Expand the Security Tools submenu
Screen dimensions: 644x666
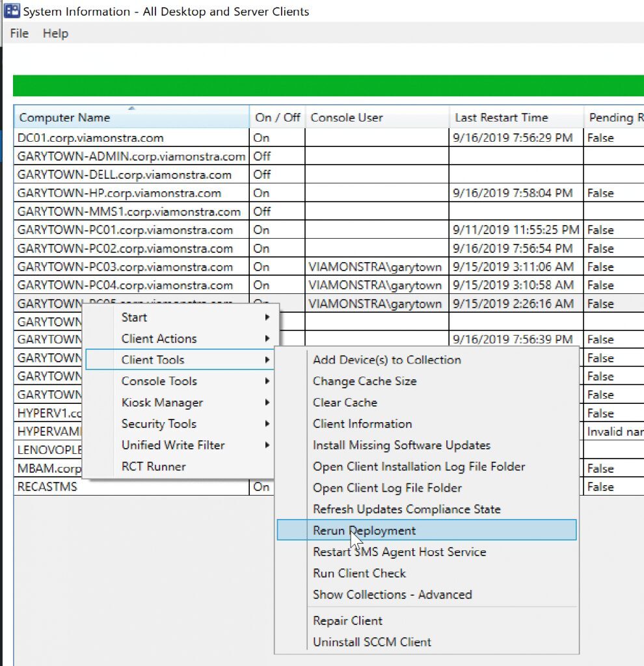pos(158,423)
